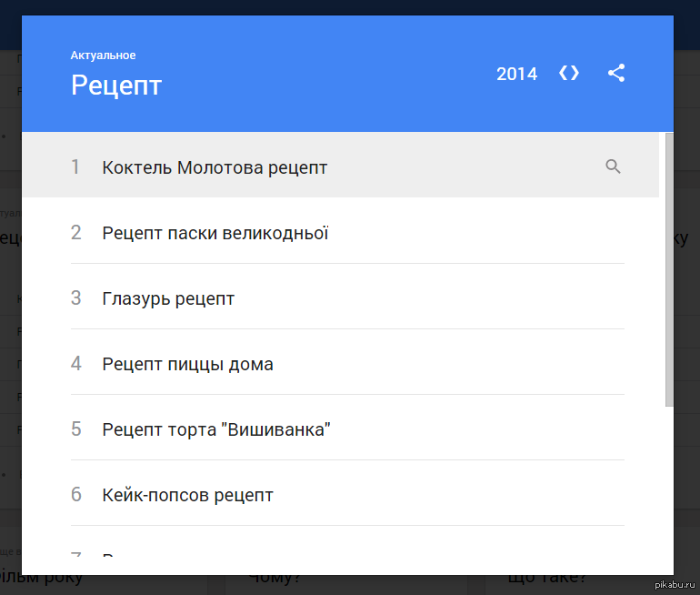Click the list's vertical scrollbar thumb
The image size is (700, 595).
pyautogui.click(x=669, y=269)
